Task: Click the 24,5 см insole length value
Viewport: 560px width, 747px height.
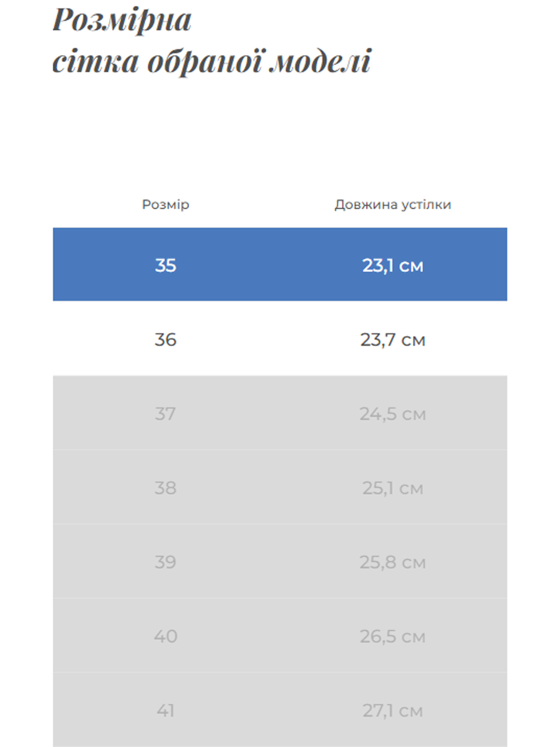Action: pos(392,414)
